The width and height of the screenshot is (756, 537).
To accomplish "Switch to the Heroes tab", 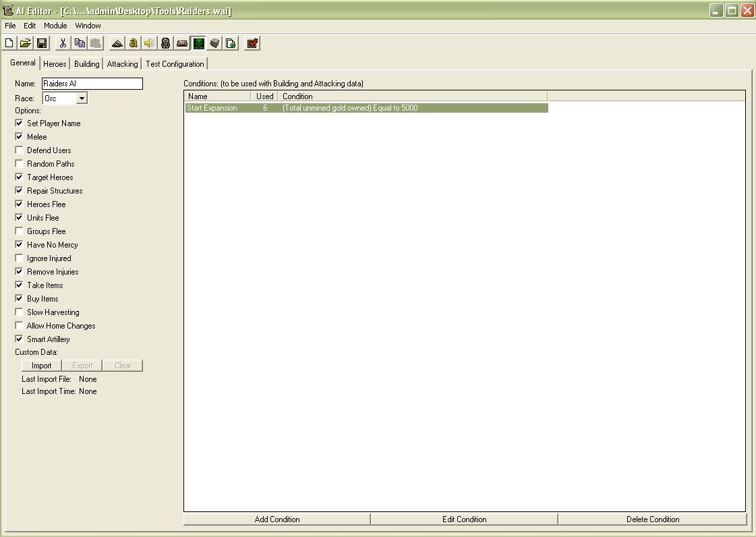I will (55, 63).
